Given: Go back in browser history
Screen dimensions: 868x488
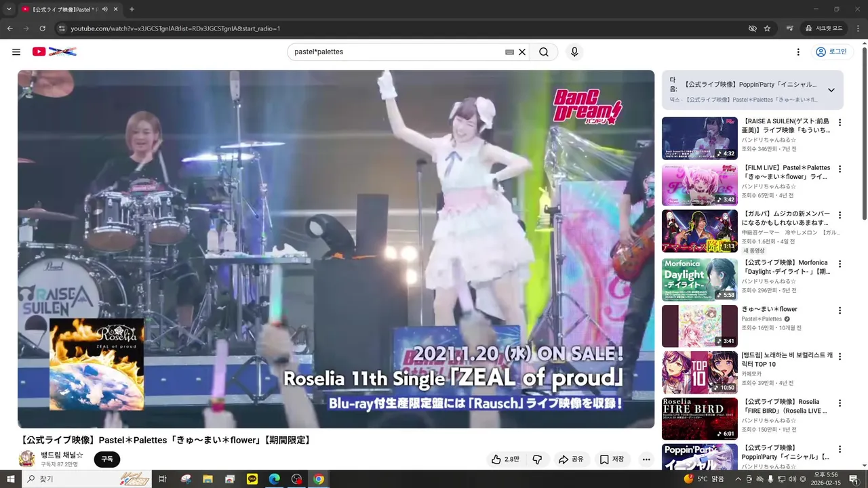Looking at the screenshot, I should (x=9, y=28).
